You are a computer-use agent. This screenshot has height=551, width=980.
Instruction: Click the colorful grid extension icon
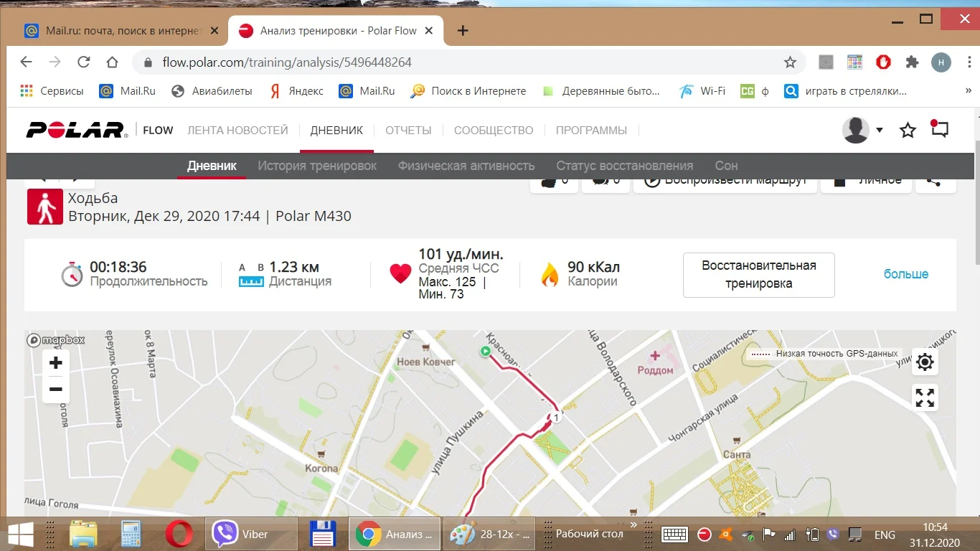854,62
